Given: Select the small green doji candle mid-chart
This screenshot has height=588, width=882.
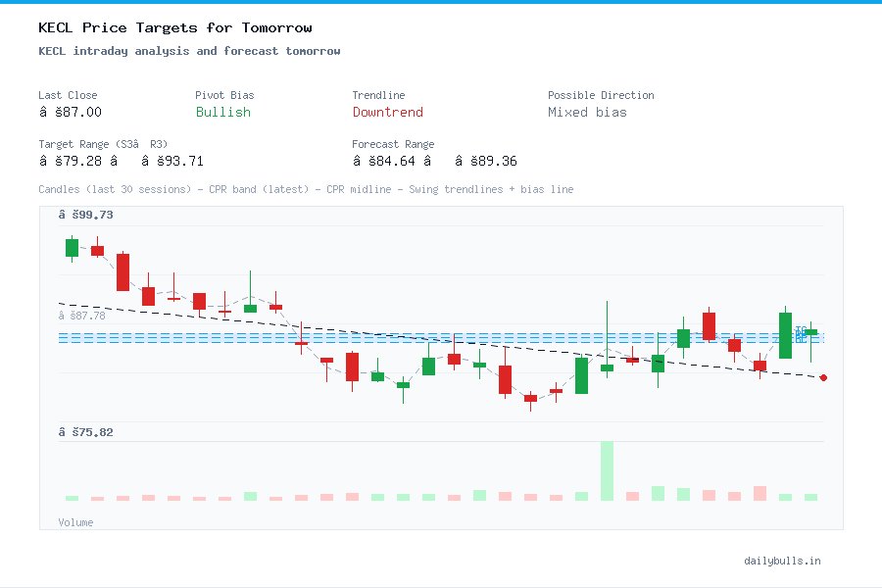Looking at the screenshot, I should 403,384.
